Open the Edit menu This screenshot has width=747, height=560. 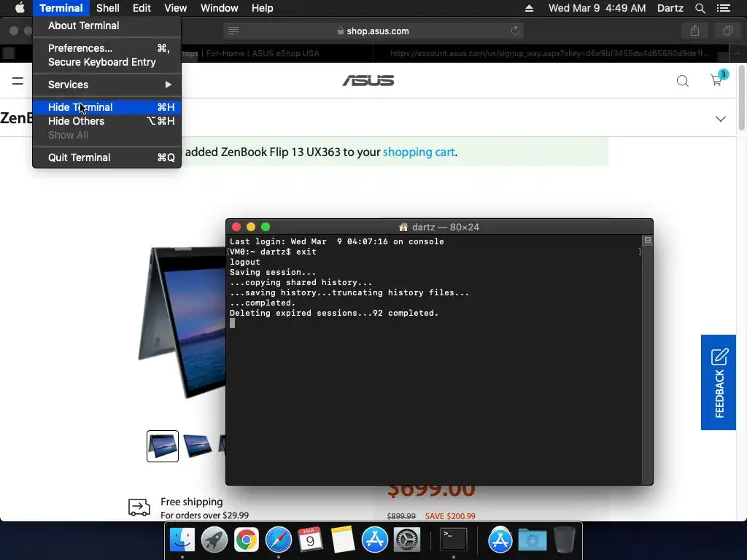[x=142, y=8]
